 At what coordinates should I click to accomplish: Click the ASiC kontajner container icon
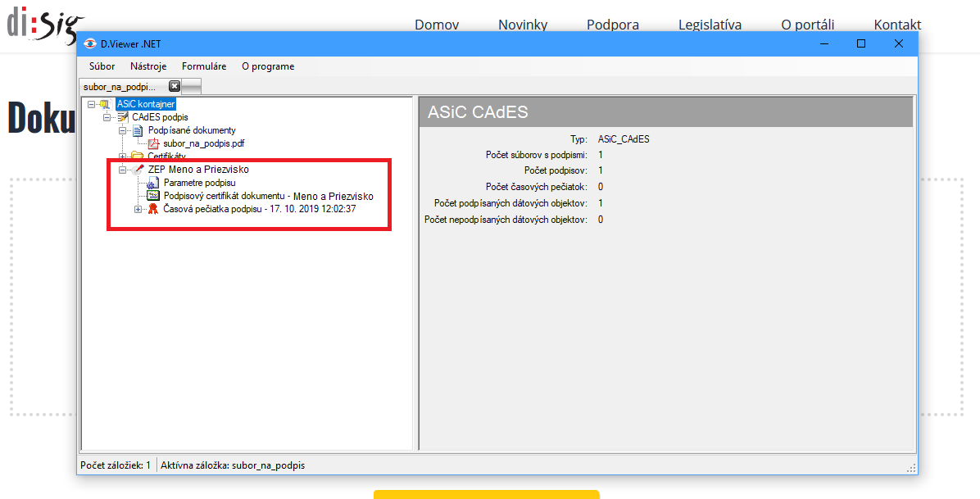[105, 104]
